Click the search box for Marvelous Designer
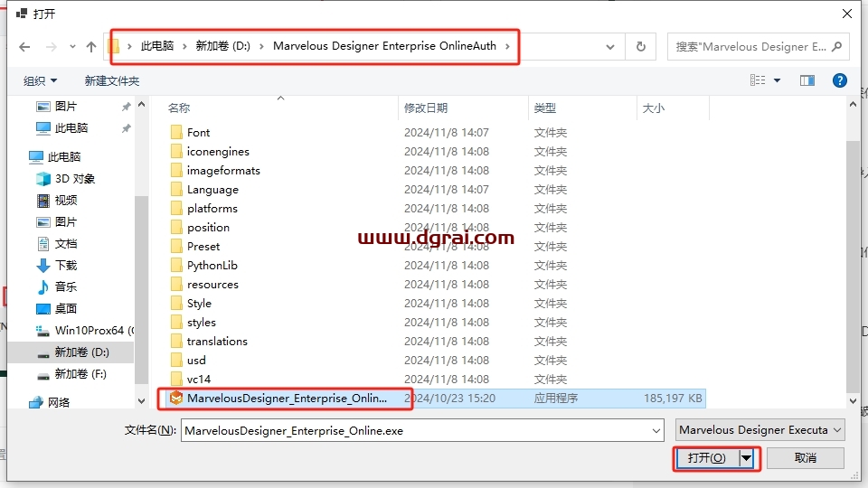This screenshot has width=868, height=488. pyautogui.click(x=759, y=46)
